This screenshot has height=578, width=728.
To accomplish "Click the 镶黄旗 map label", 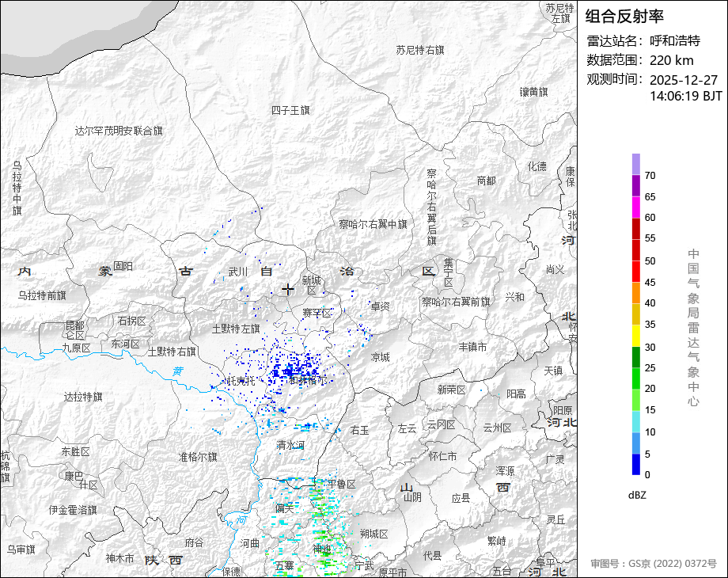I will [534, 92].
